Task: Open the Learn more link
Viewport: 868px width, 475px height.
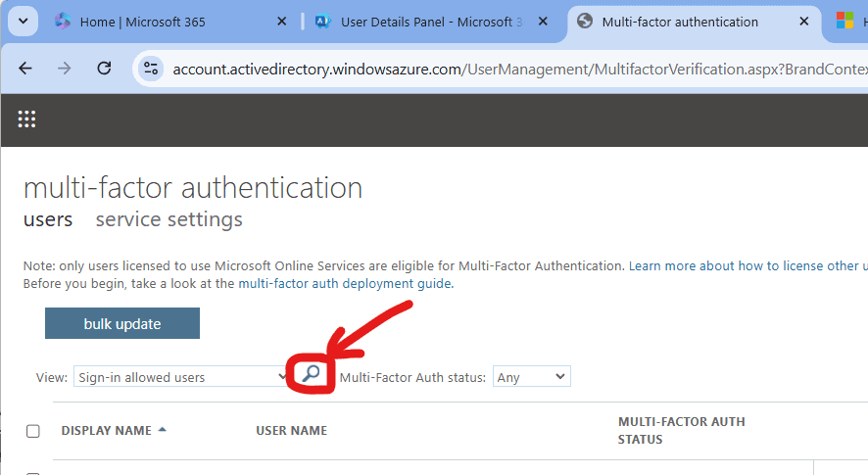Action: pyautogui.click(x=662, y=265)
